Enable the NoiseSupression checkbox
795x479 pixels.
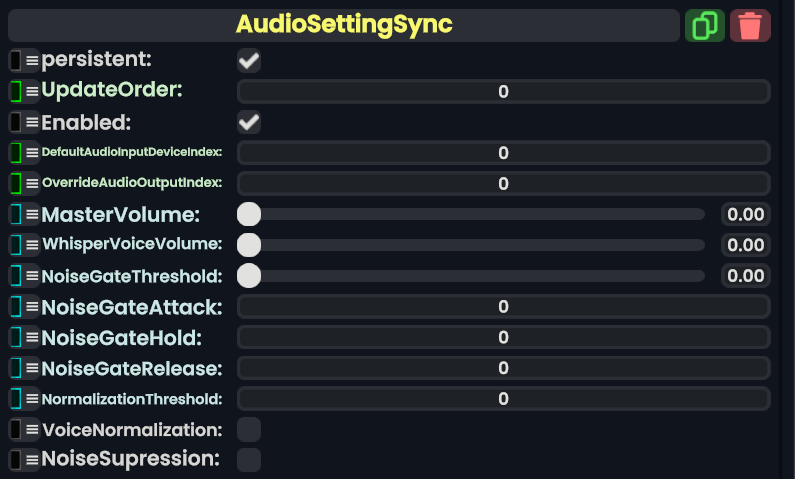coord(249,460)
